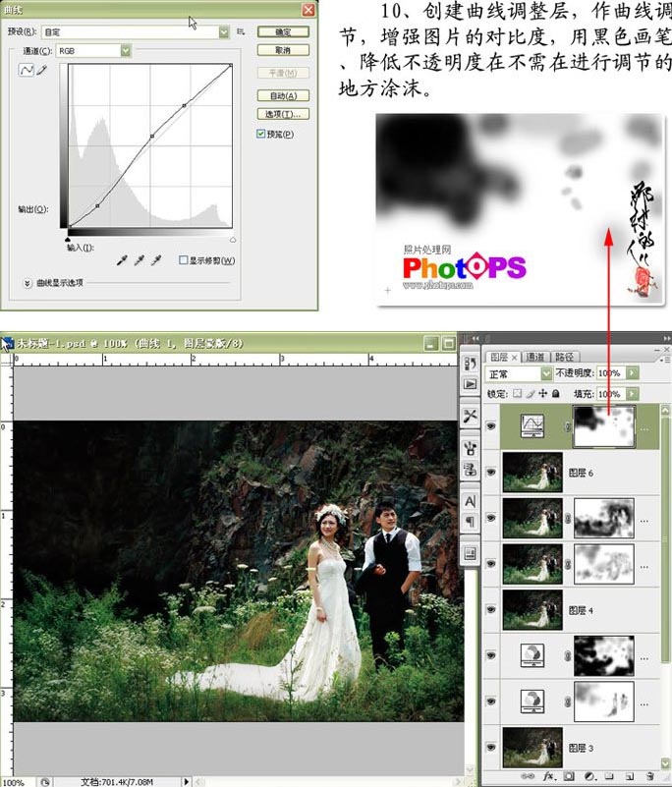The width and height of the screenshot is (672, 787).
Task: Click the fx layer style icon
Action: pos(548,776)
